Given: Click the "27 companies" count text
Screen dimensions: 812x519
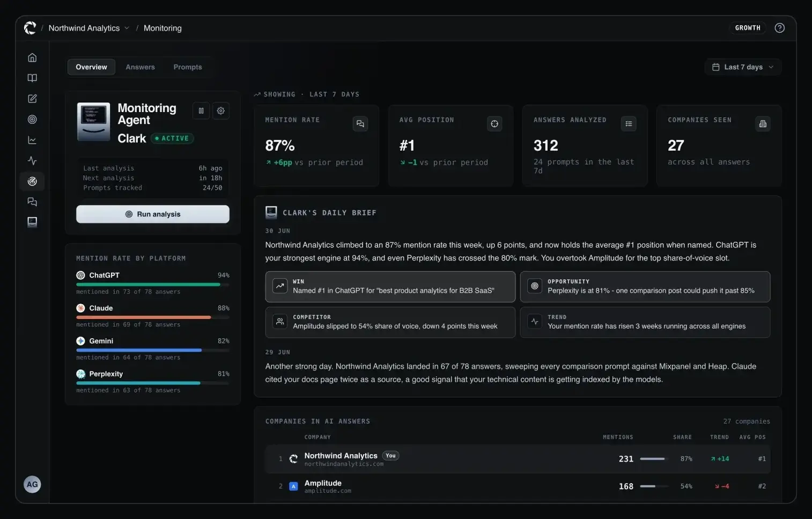Looking at the screenshot, I should 747,421.
